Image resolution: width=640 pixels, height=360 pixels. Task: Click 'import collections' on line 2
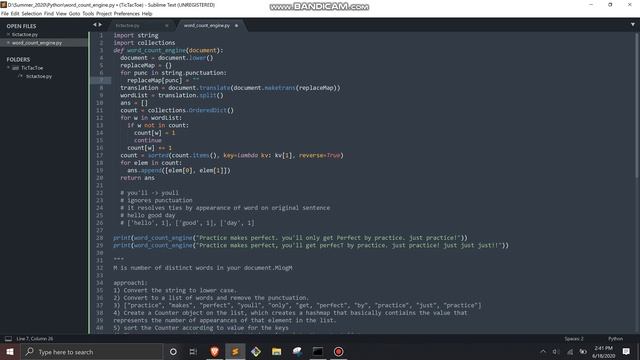[144, 43]
